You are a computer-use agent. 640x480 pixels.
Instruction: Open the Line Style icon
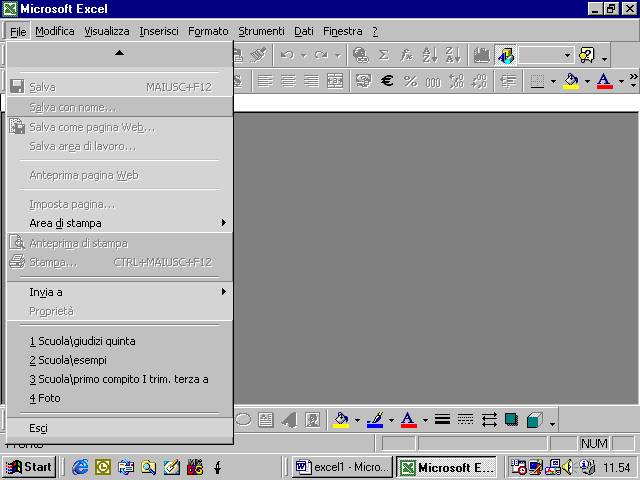coord(442,420)
